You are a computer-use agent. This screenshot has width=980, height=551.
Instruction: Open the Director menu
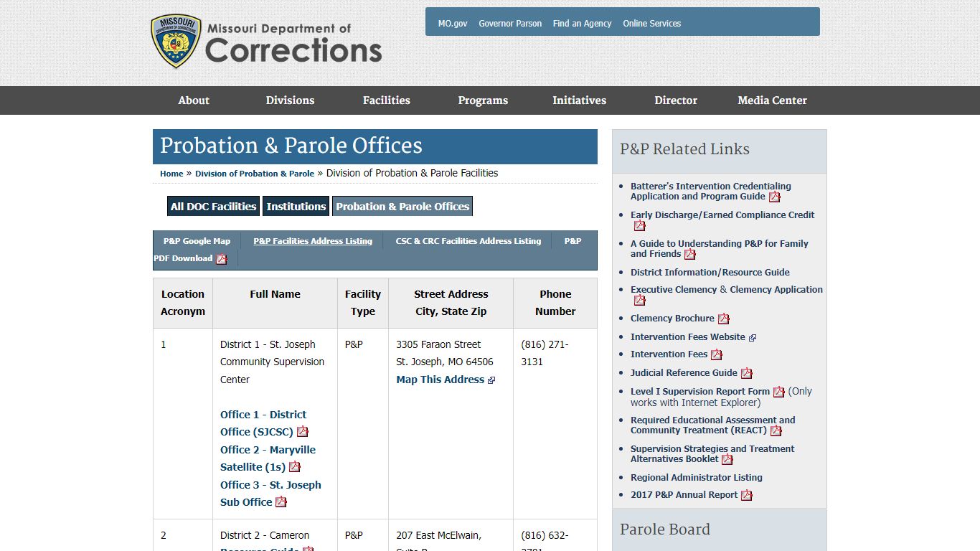coord(676,100)
